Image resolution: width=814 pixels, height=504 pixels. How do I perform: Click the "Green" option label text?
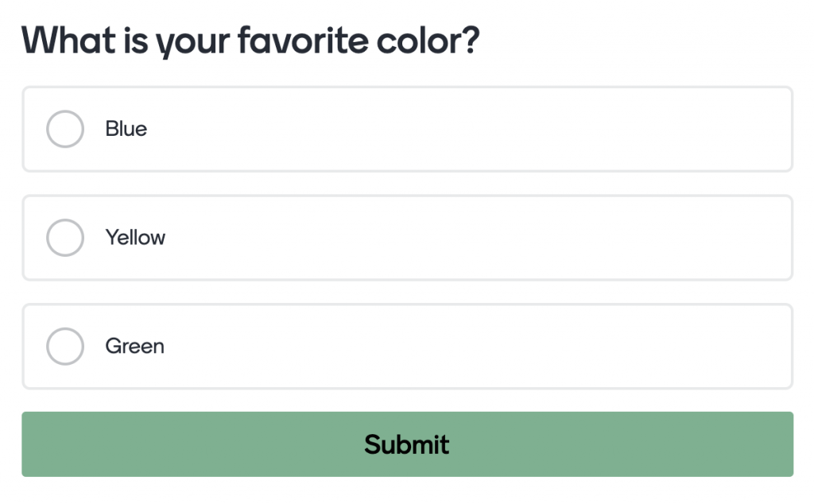coord(134,347)
